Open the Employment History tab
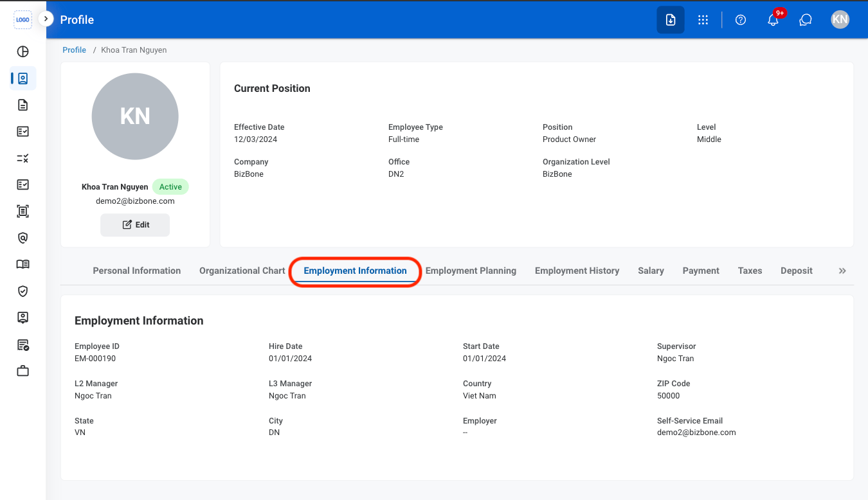The height and width of the screenshot is (500, 868). coord(577,271)
